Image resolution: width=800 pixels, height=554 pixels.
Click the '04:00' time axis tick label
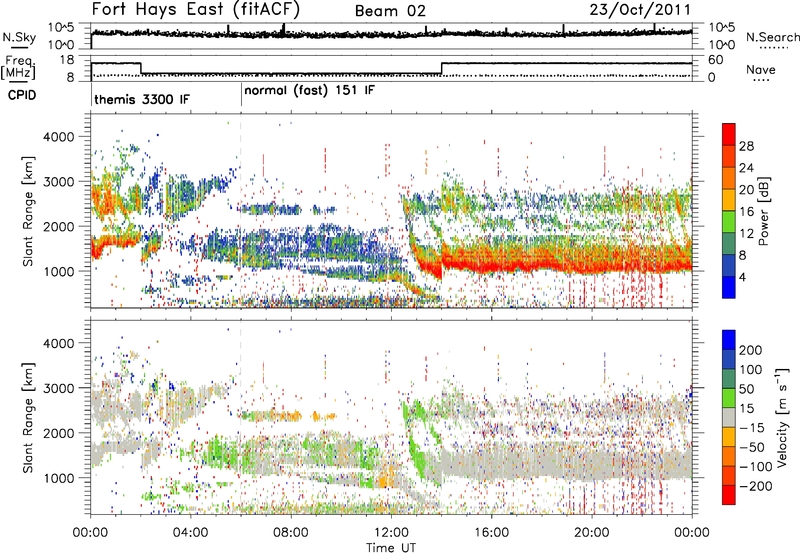pos(191,533)
